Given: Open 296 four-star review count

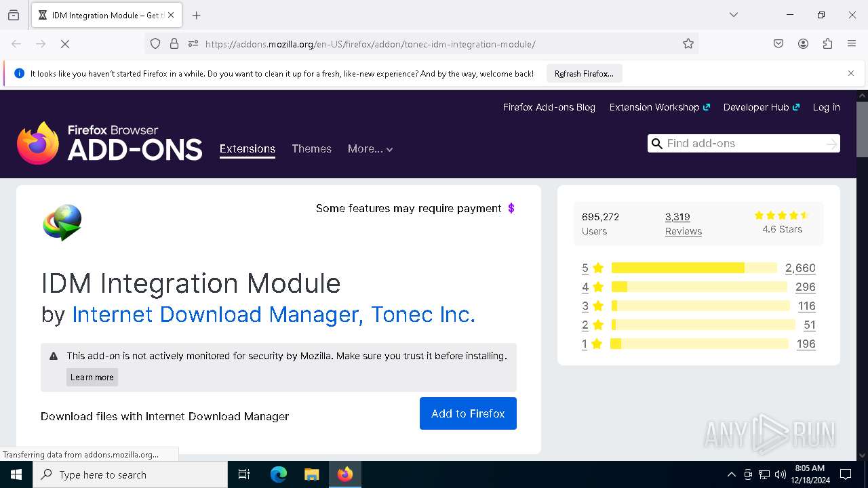Looking at the screenshot, I should coord(806,287).
